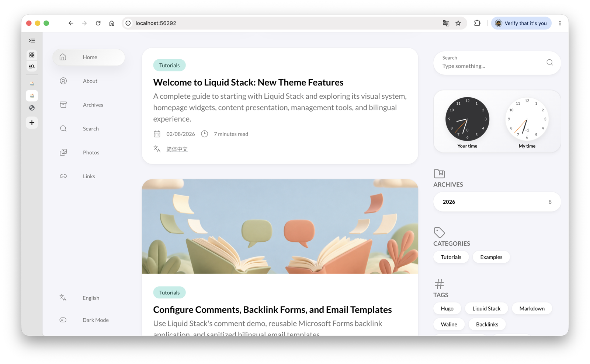The width and height of the screenshot is (590, 364).
Task: Open the books and speech bubbles cover image
Action: pyautogui.click(x=280, y=226)
